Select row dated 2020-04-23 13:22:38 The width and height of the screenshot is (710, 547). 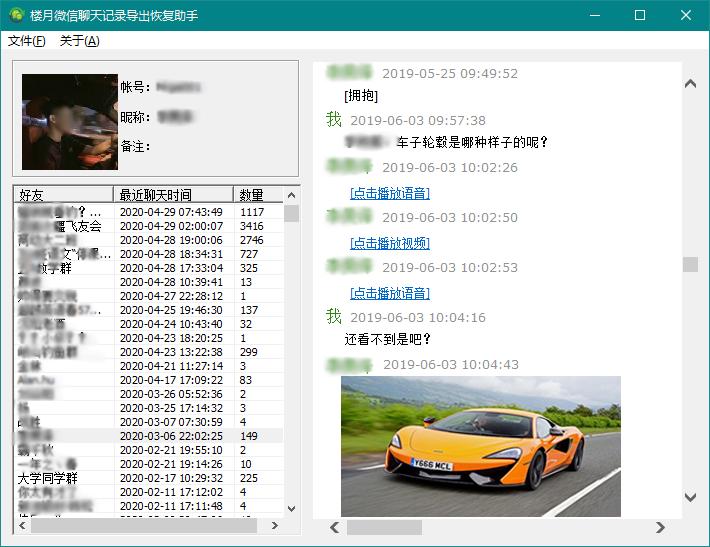pyautogui.click(x=149, y=352)
